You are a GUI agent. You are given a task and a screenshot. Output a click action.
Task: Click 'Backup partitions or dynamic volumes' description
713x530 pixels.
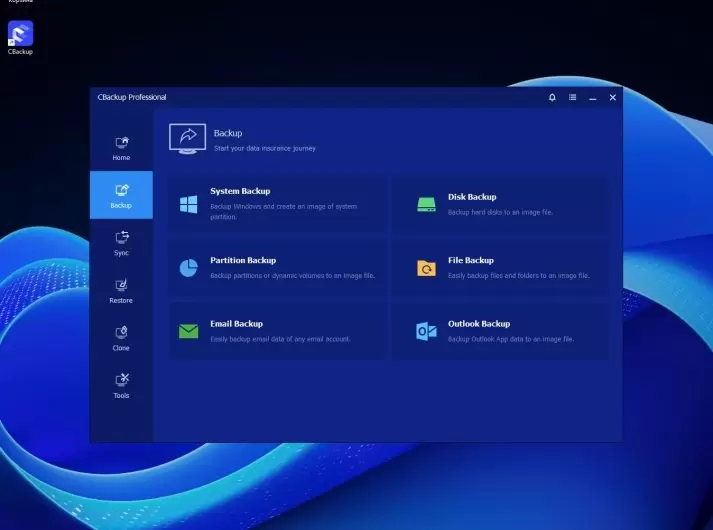pyautogui.click(x=292, y=275)
